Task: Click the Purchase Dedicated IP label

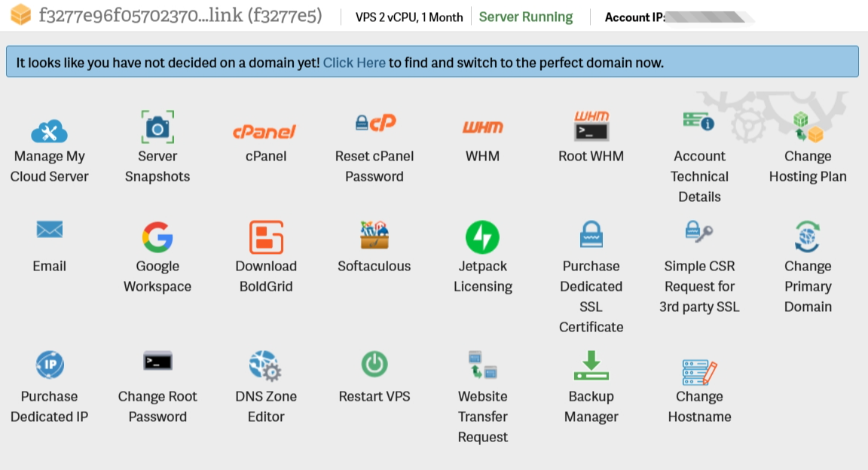Action: tap(49, 406)
